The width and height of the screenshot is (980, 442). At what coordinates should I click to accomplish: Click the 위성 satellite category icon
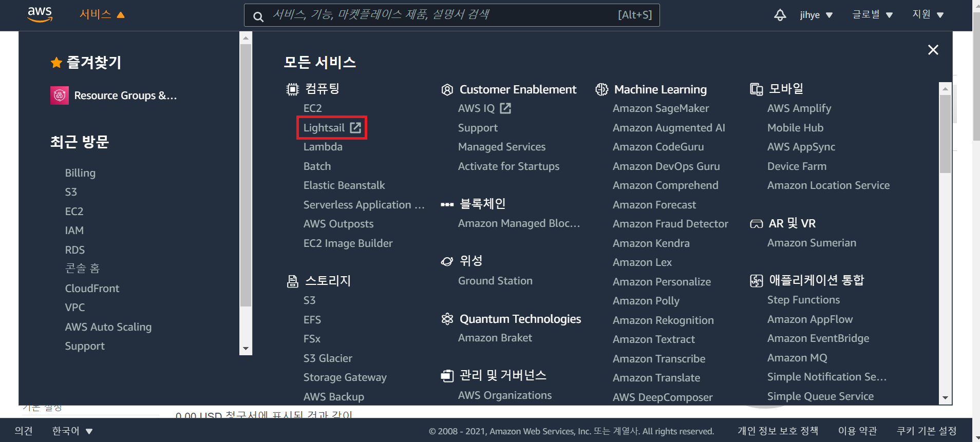click(447, 261)
